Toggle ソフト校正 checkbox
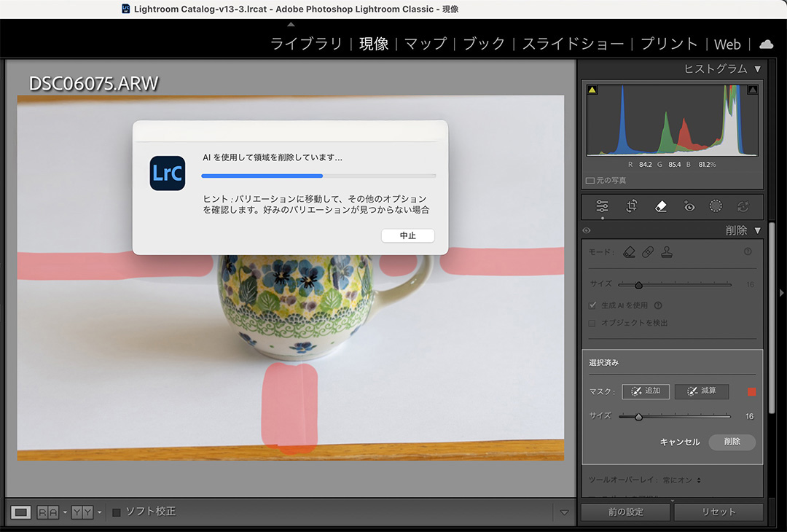 click(x=117, y=512)
